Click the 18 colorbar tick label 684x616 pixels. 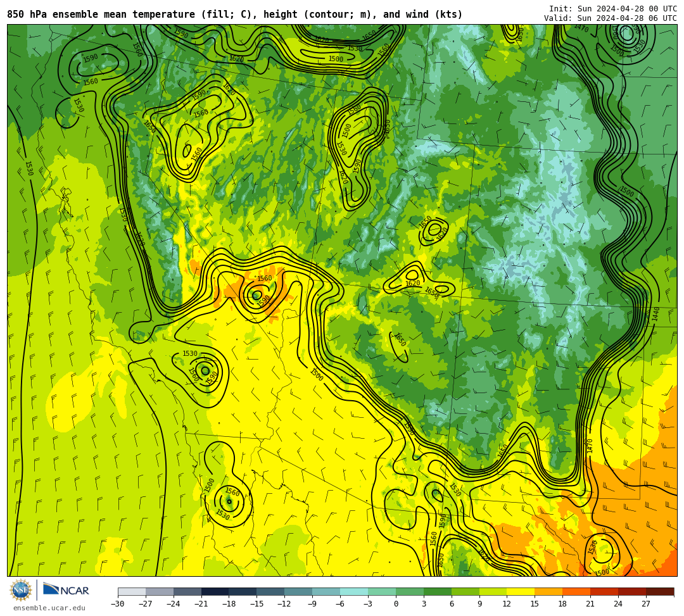coord(563,604)
